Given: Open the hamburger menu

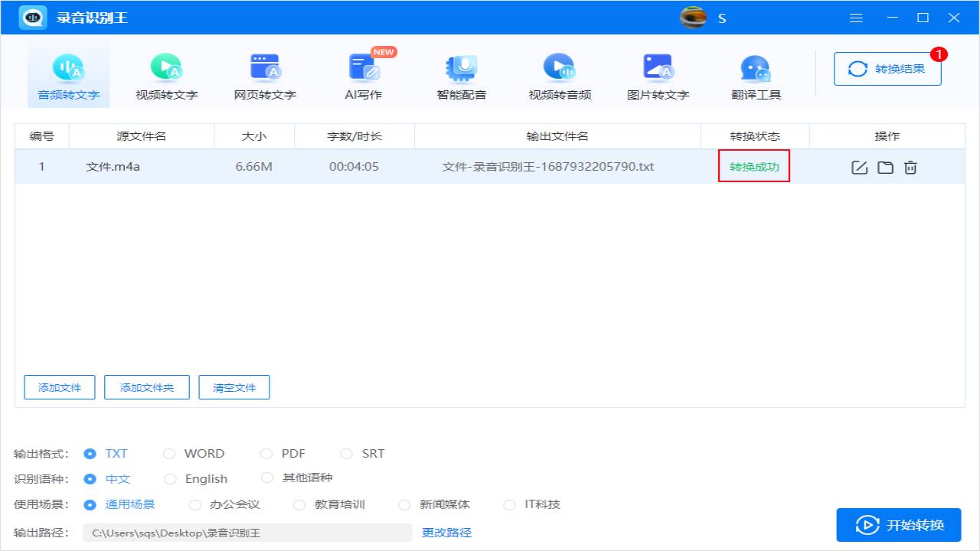Looking at the screenshot, I should 856,17.
